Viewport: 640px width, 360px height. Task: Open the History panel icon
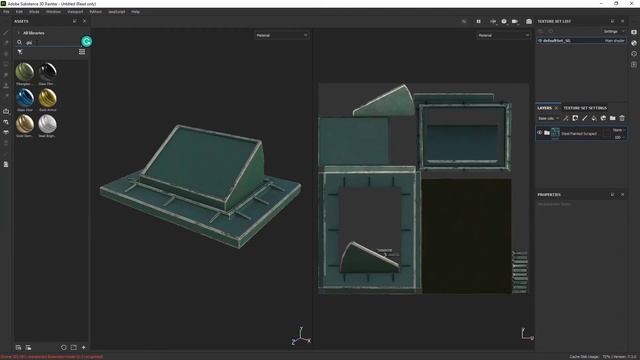tap(633, 53)
